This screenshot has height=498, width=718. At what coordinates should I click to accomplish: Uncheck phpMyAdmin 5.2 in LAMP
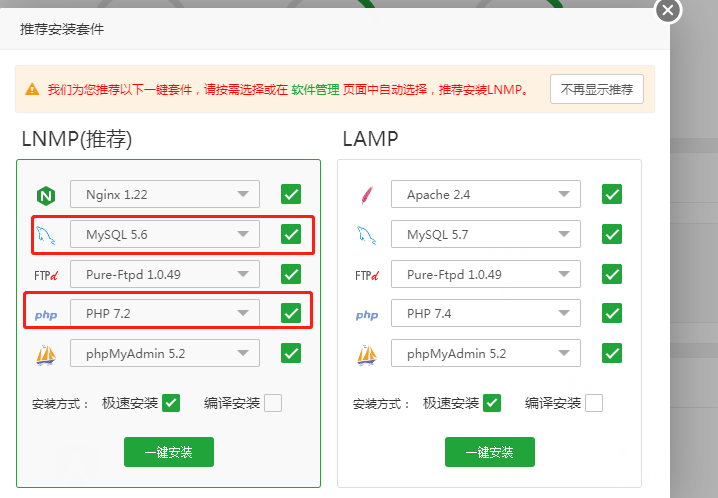[612, 353]
